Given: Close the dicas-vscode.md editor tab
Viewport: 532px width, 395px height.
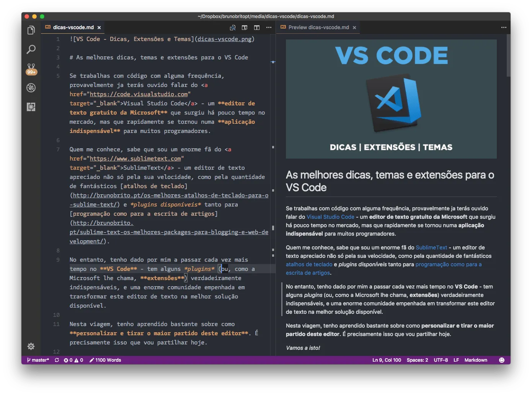Looking at the screenshot, I should (x=99, y=28).
